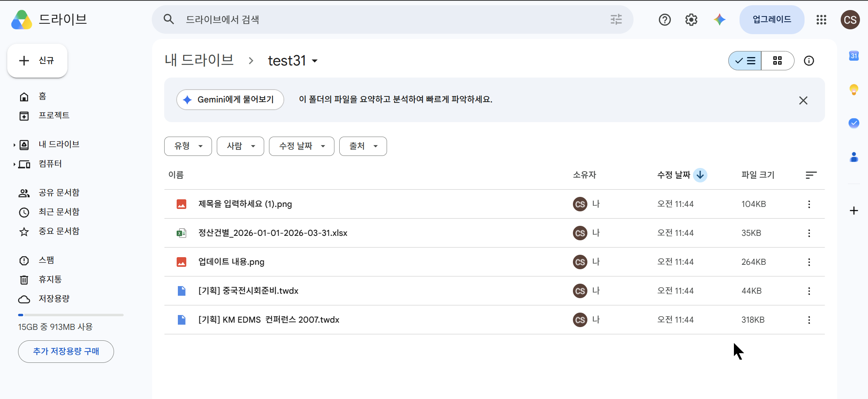Open the help question mark icon
This screenshot has width=868, height=399.
click(664, 20)
